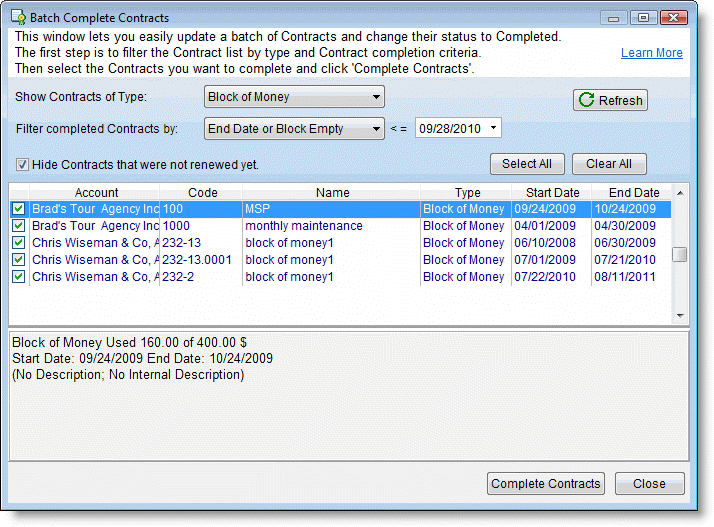The image size is (714, 527).
Task: Open the Show Contracts of Type dropdown
Action: [x=294, y=97]
